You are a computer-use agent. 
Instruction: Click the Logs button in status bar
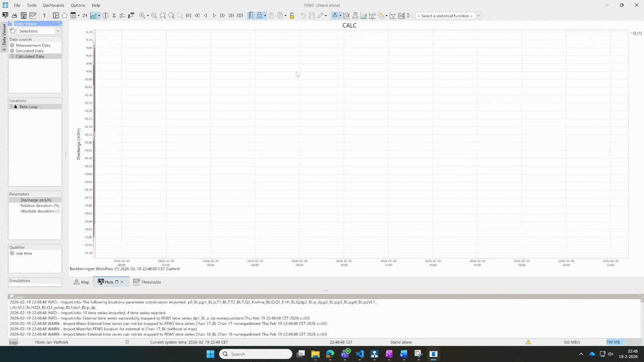click(13, 342)
